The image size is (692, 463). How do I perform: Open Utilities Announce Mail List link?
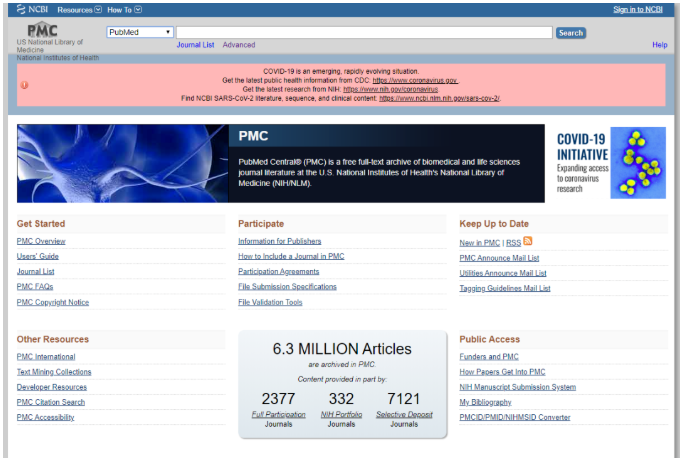tap(503, 273)
